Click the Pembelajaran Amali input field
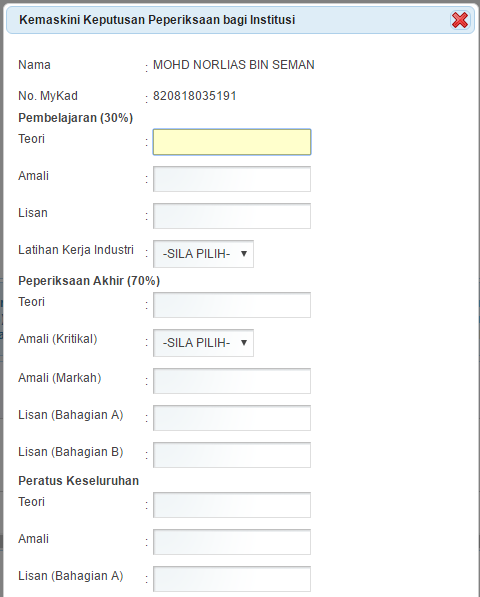This screenshot has height=597, width=480. point(232,179)
